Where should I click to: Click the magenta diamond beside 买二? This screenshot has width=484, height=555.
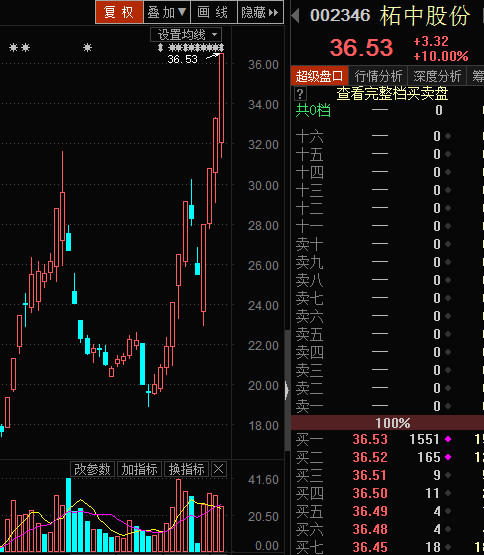pyautogui.click(x=448, y=457)
